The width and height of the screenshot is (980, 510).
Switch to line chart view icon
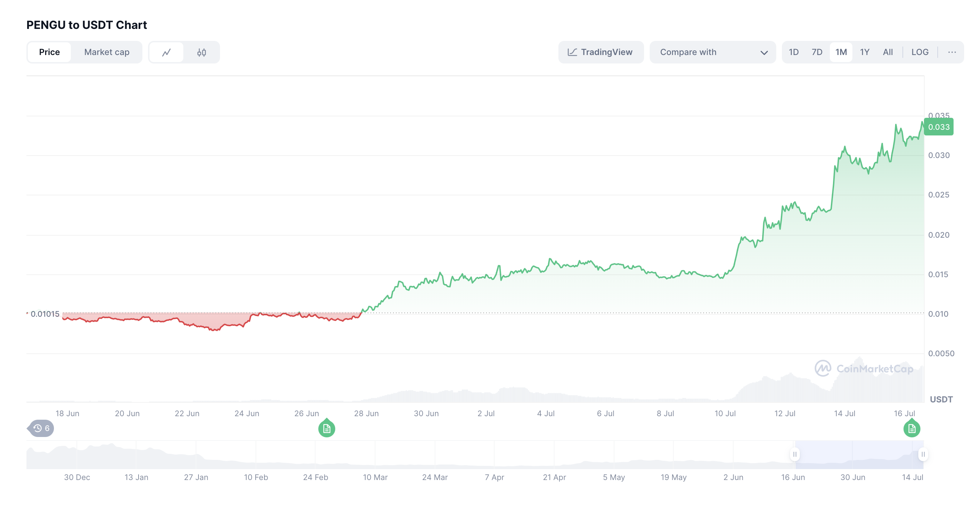166,52
